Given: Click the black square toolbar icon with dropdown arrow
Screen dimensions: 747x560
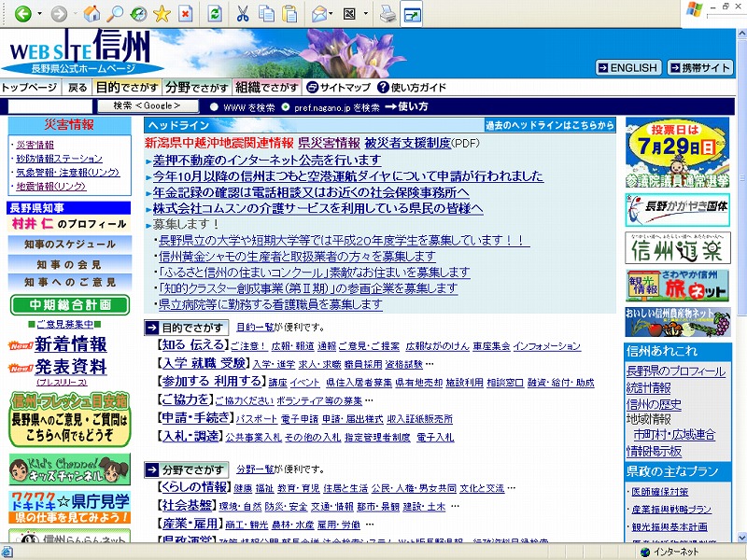Looking at the screenshot, I should (x=349, y=14).
